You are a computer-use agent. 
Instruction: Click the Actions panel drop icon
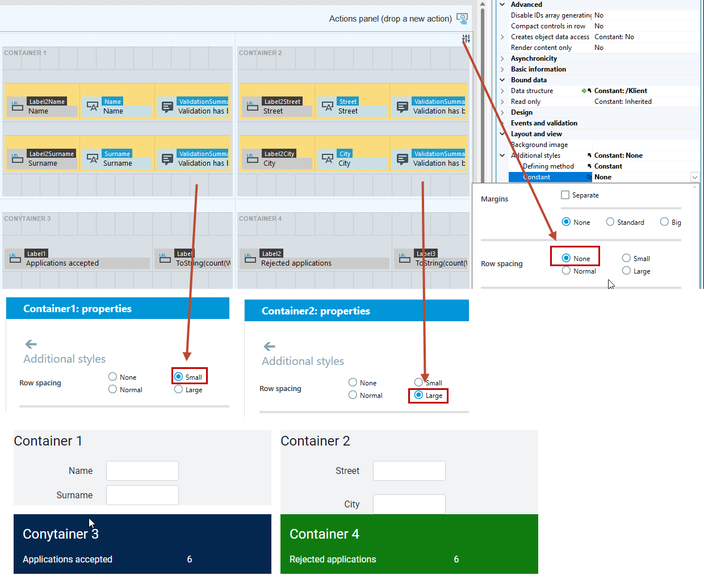tap(462, 19)
